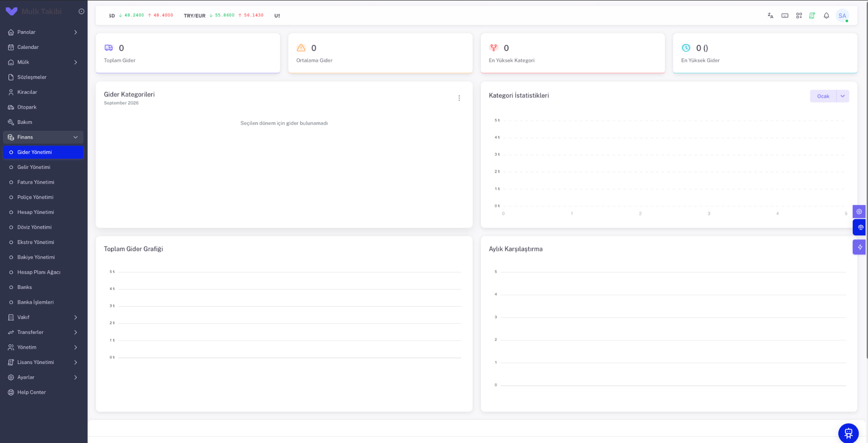This screenshot has height=443, width=868.
Task: Click the page vertical scrollbar
Action: [866, 179]
